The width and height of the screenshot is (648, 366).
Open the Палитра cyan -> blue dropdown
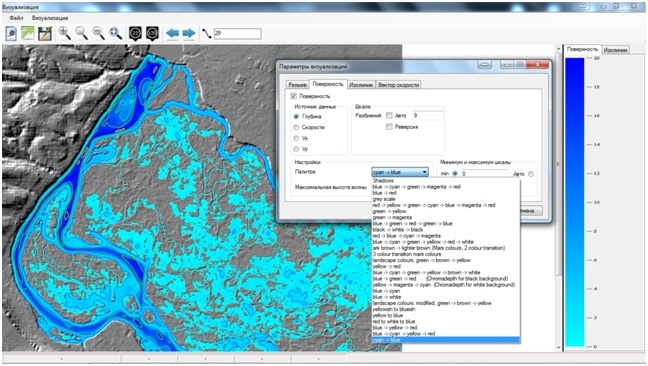click(x=400, y=172)
